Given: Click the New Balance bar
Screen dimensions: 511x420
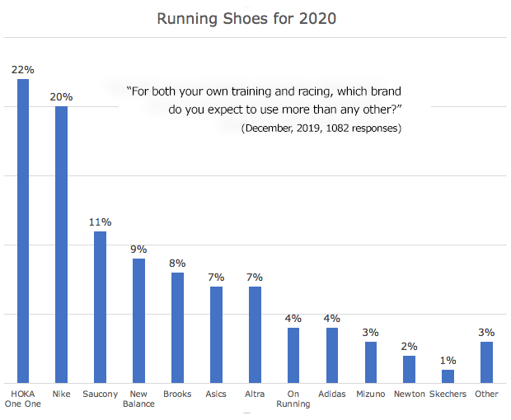Looking at the screenshot, I should [138, 320].
